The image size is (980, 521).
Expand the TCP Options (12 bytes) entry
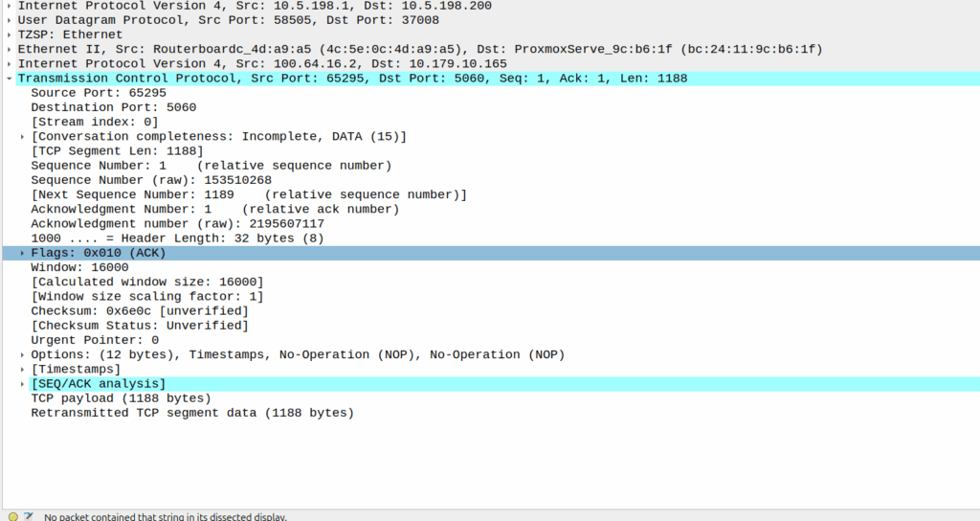tap(22, 354)
